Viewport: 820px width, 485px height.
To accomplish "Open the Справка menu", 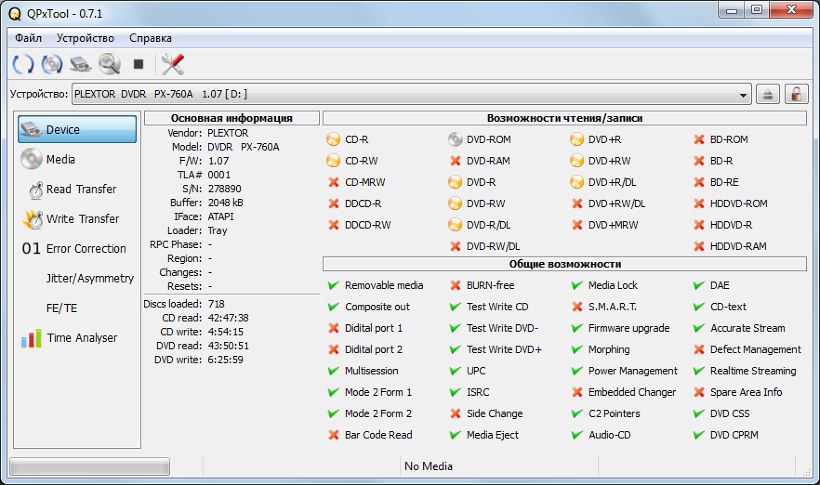I will 150,38.
